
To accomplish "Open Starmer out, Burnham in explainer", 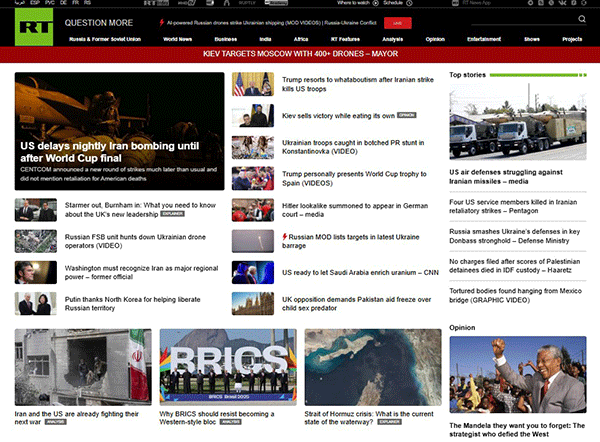I will coord(140,210).
